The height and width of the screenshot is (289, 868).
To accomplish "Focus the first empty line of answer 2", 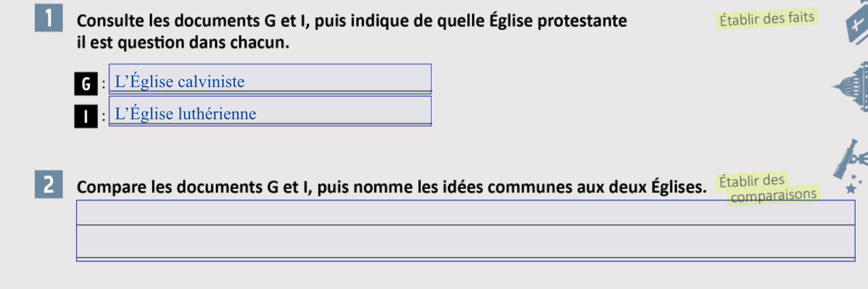I will [465, 213].
